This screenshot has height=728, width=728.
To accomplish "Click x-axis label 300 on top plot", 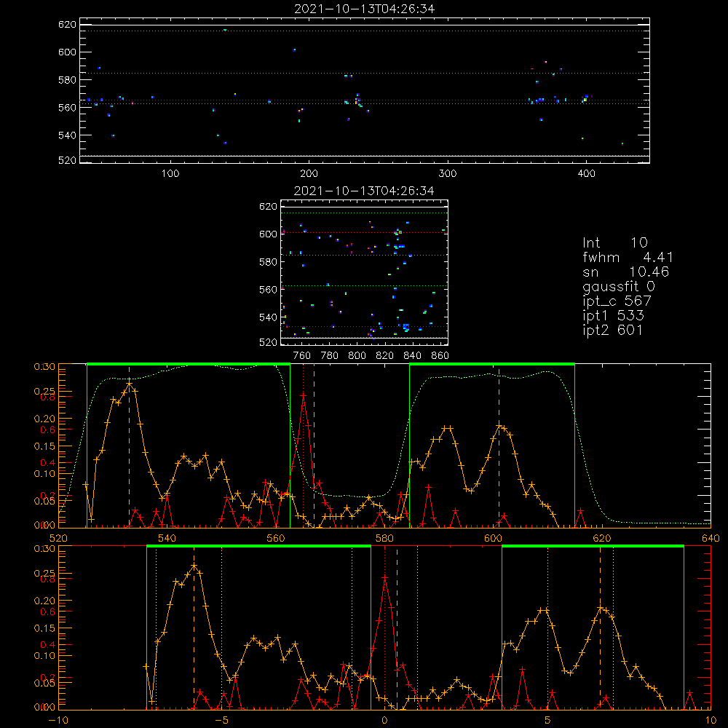I will (448, 174).
